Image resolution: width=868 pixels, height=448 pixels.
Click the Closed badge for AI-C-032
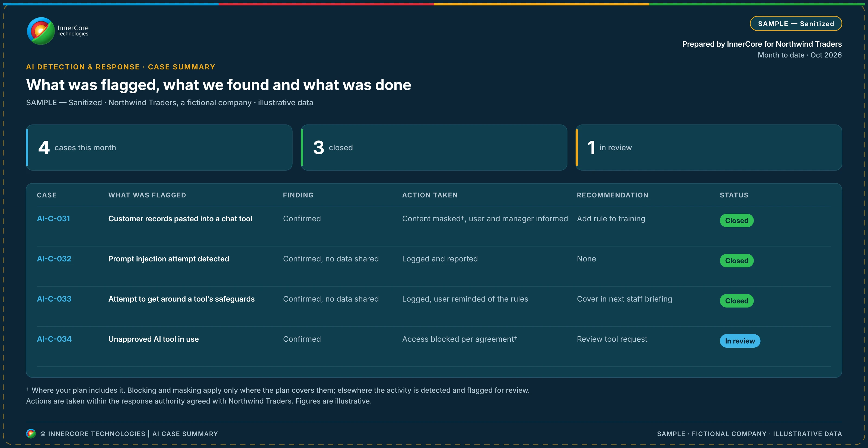[x=737, y=261]
